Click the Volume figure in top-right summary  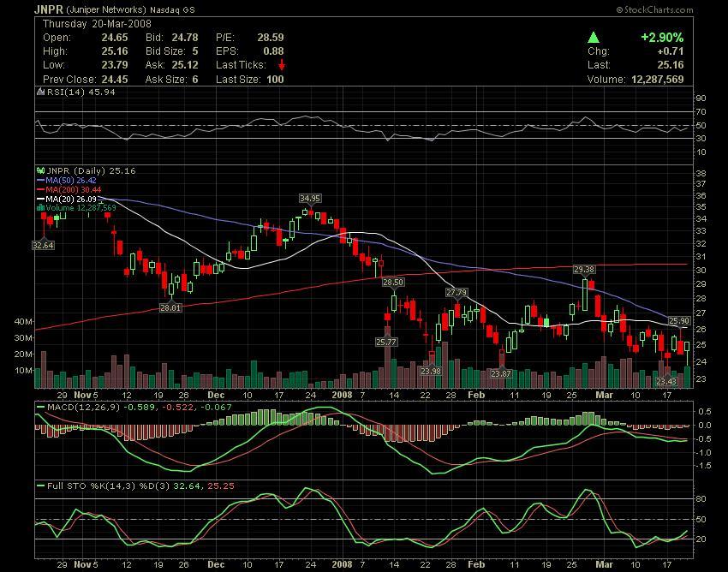point(658,80)
